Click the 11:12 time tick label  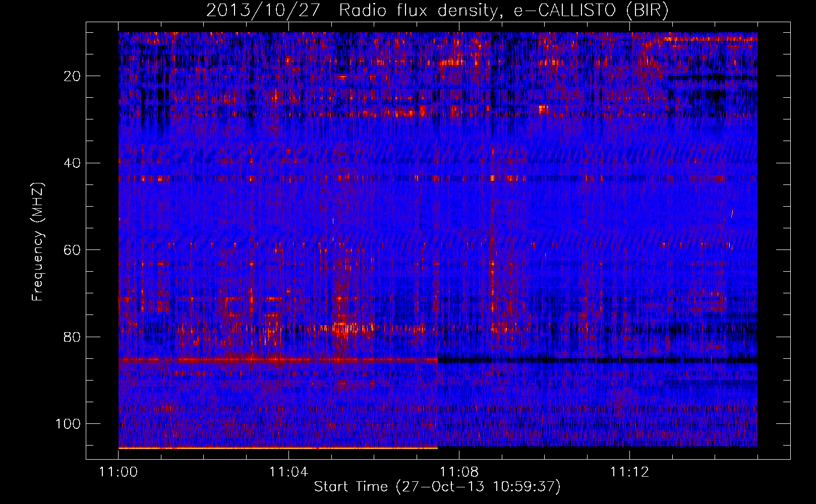point(629,472)
